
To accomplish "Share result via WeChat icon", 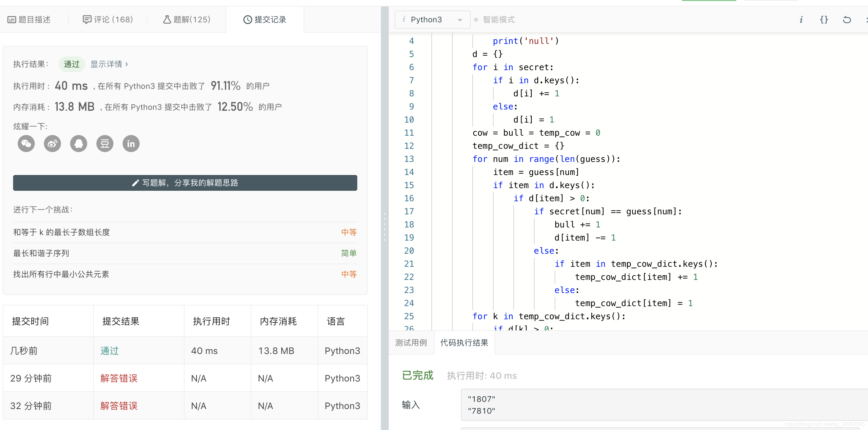I will (x=26, y=144).
